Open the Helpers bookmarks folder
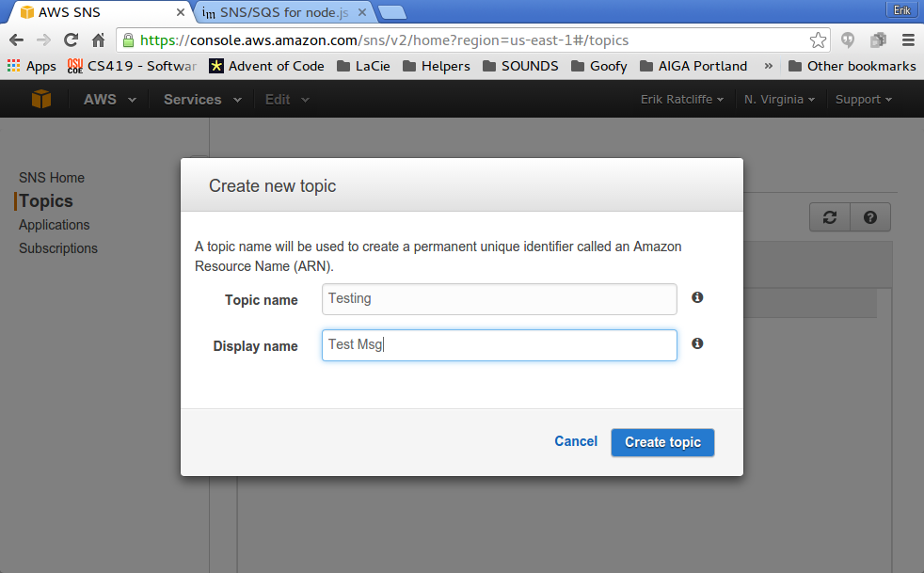This screenshot has width=924, height=573. 436,66
